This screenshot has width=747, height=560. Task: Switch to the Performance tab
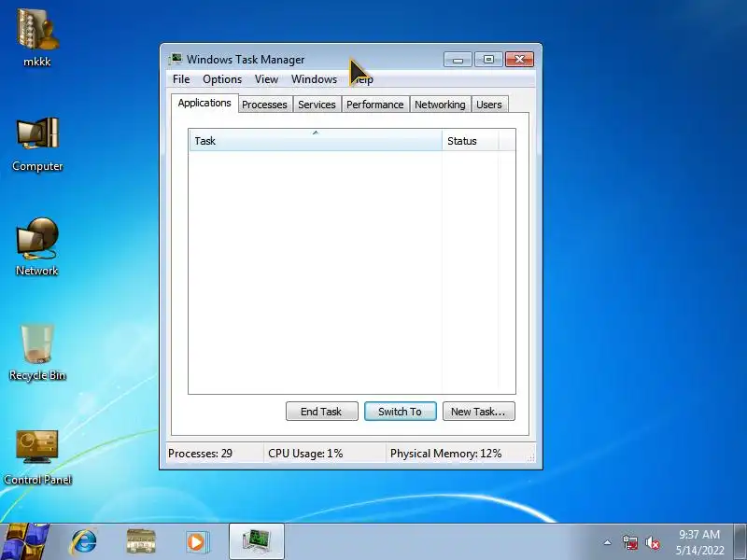pyautogui.click(x=375, y=105)
